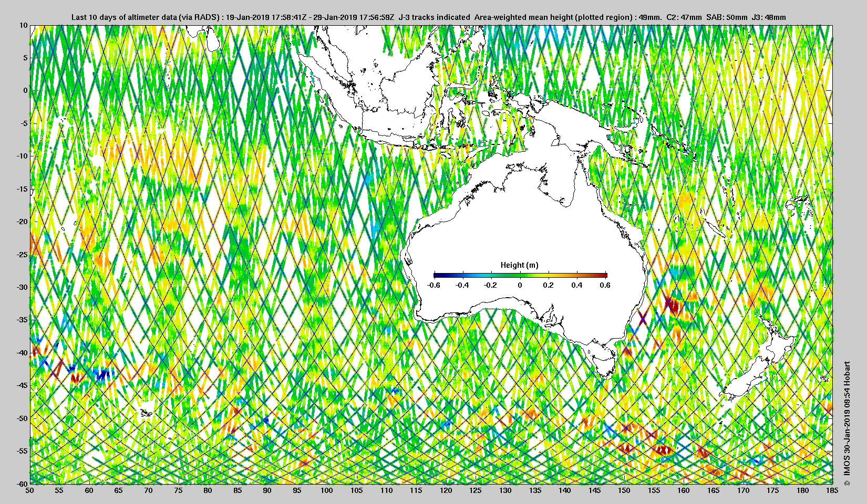Screen dimensions: 867x504
Task: Click latitude axis label -60
Action: (x=22, y=484)
